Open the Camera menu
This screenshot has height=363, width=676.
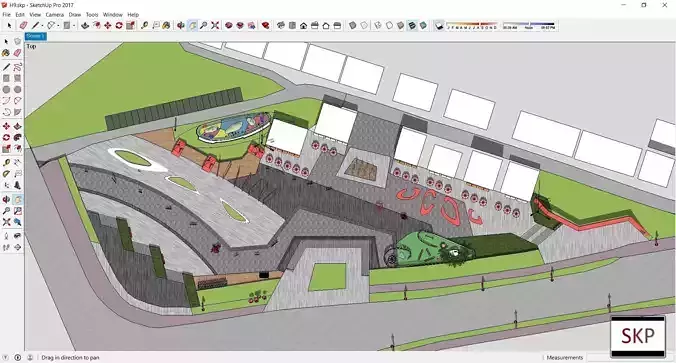55,14
